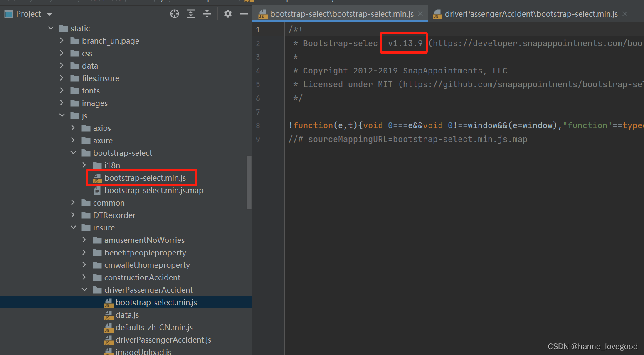Click the folder icon of images
644x355 pixels.
[x=75, y=103]
